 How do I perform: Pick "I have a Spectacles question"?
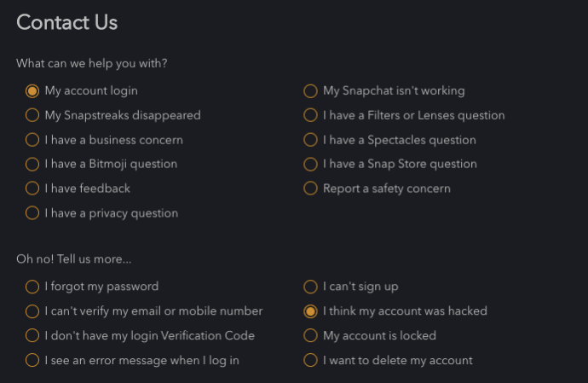click(311, 140)
